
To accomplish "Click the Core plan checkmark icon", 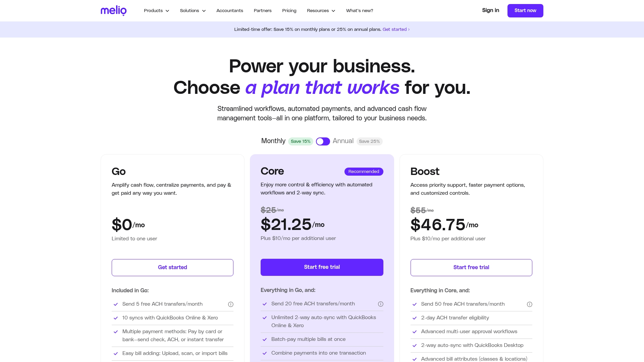I will (265, 304).
